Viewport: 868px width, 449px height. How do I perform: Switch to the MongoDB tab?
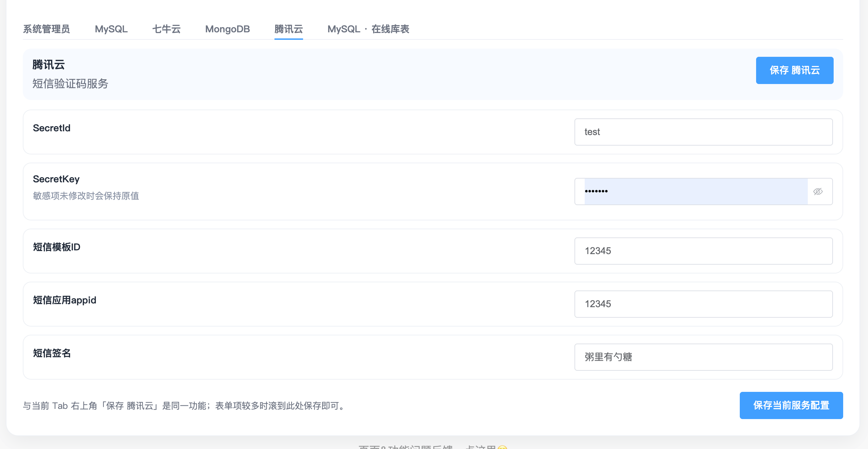[x=228, y=29]
